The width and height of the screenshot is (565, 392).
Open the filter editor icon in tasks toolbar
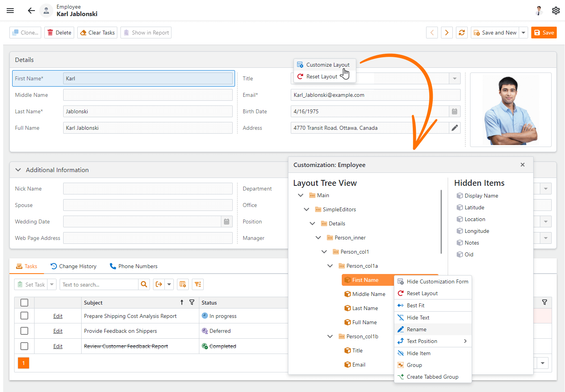coord(197,284)
